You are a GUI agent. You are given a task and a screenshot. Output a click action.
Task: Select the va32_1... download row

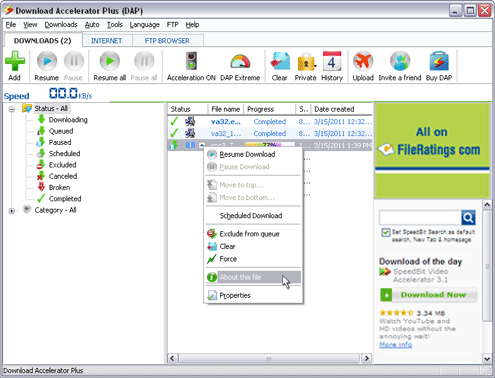point(270,134)
